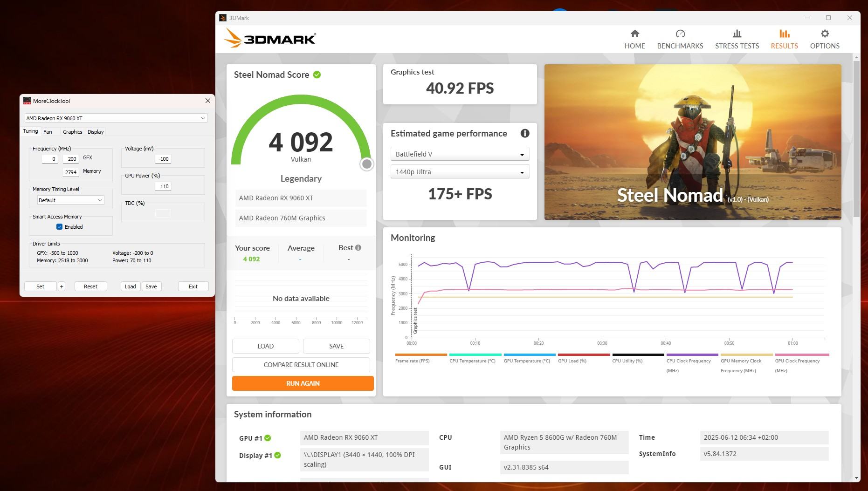Click the SystemInfo version v5.84.1372
The width and height of the screenshot is (868, 491).
(x=764, y=454)
